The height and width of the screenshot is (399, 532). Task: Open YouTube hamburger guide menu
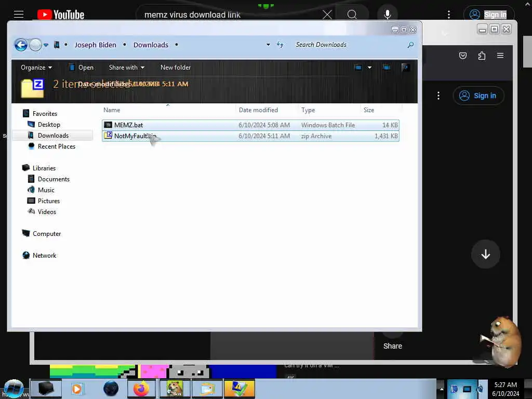(x=19, y=14)
